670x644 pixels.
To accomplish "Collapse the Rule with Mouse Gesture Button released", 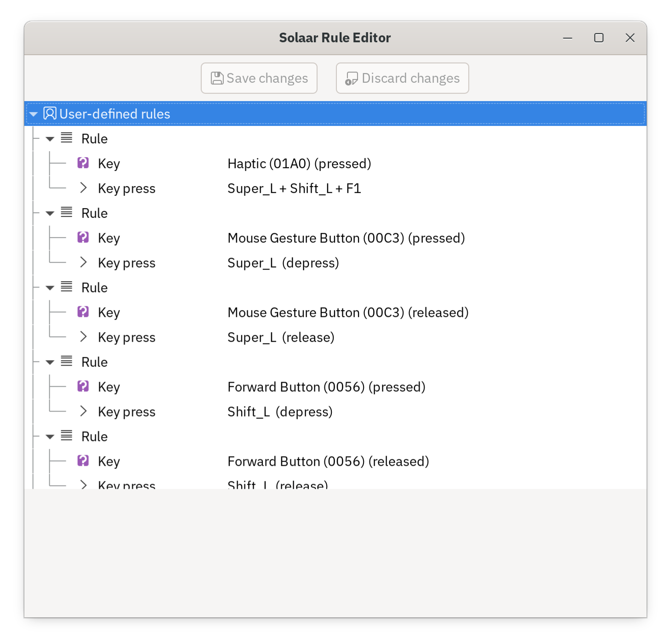I will click(50, 288).
